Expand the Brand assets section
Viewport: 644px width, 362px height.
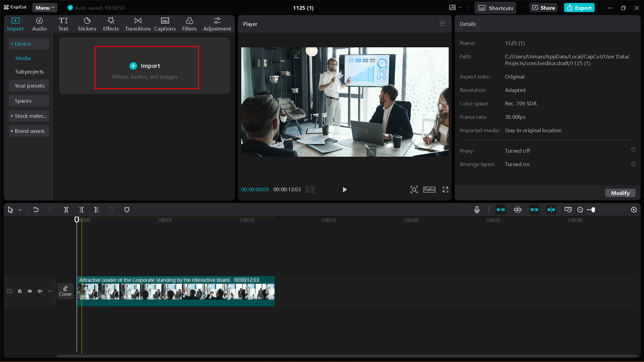[29, 131]
